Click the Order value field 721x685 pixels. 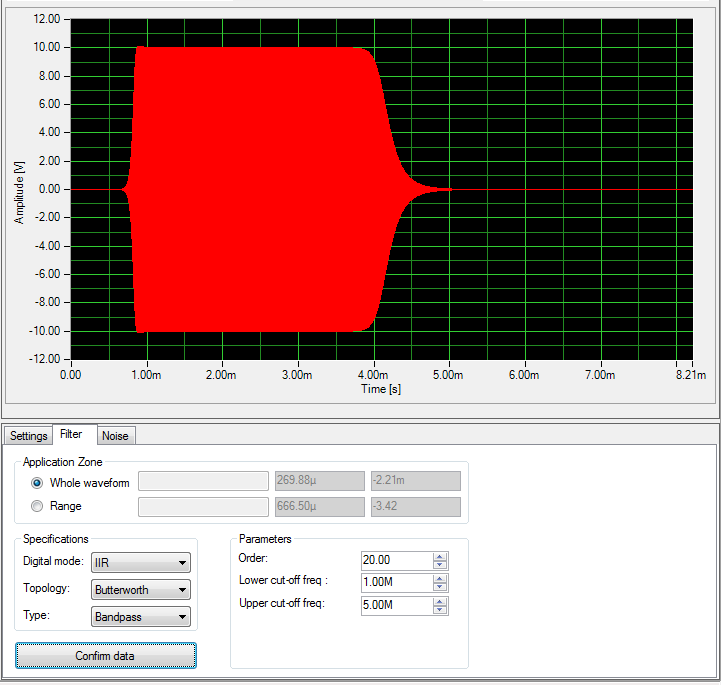pyautogui.click(x=396, y=560)
